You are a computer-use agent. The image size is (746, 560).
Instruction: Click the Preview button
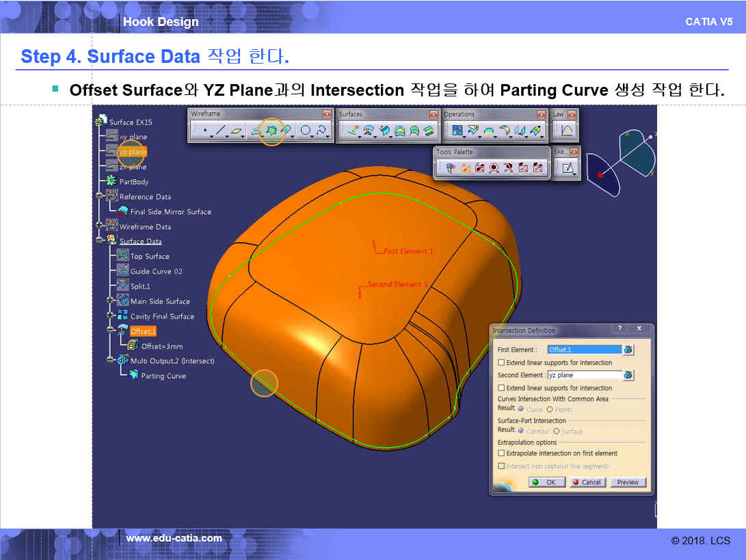coord(627,482)
